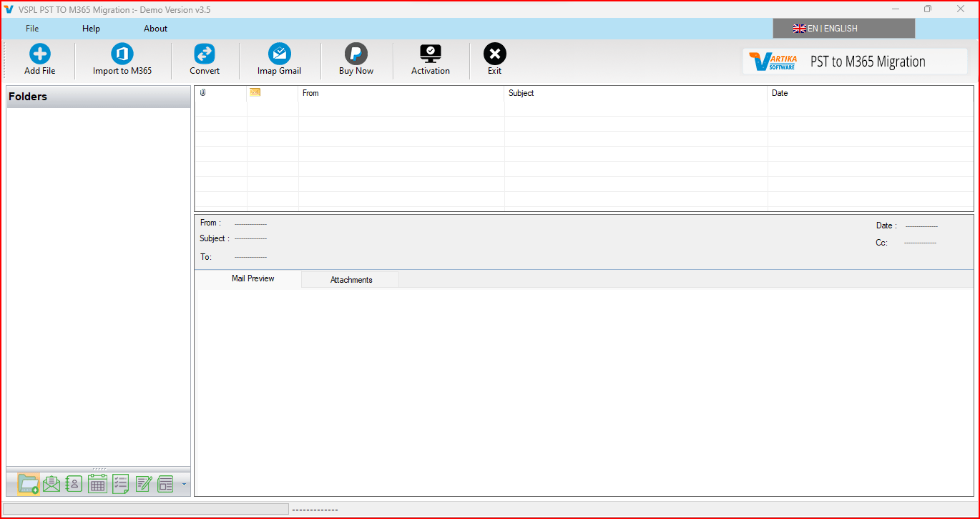The width and height of the screenshot is (980, 519).
Task: Click the app logo in the title bar
Action: pyautogui.click(x=9, y=9)
